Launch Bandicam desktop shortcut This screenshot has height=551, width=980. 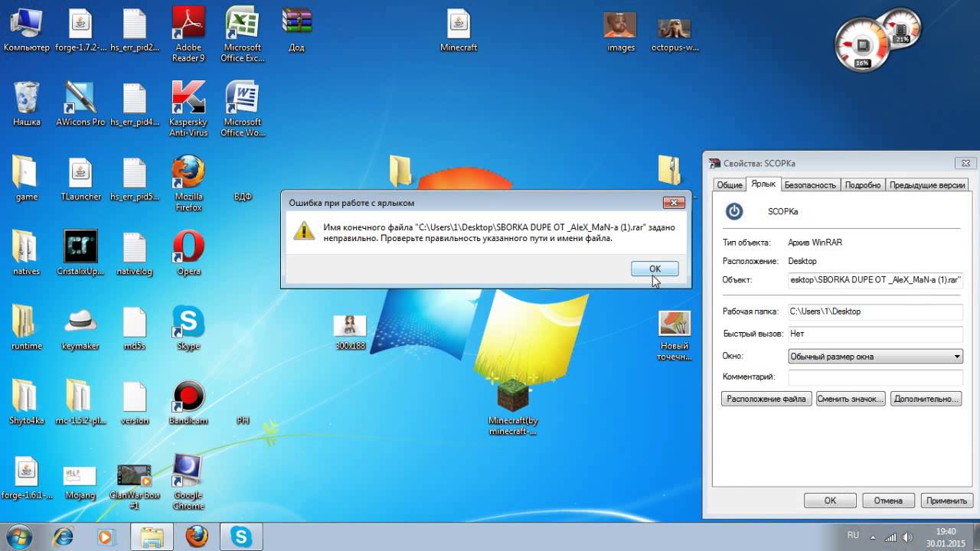[188, 403]
